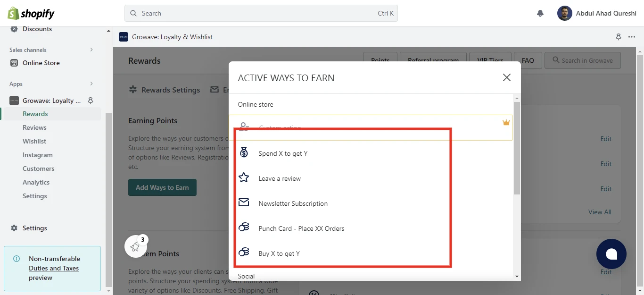Choose the Spend X to get Y option
This screenshot has width=644, height=295.
[x=371, y=153]
